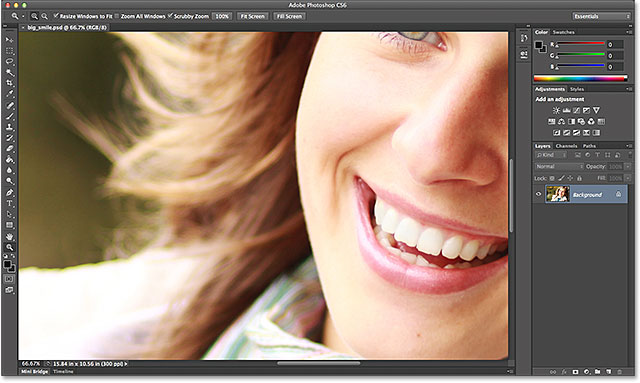Image resolution: width=640 pixels, height=383 pixels.
Task: Toggle Lock transparent pixels
Action: coord(552,178)
